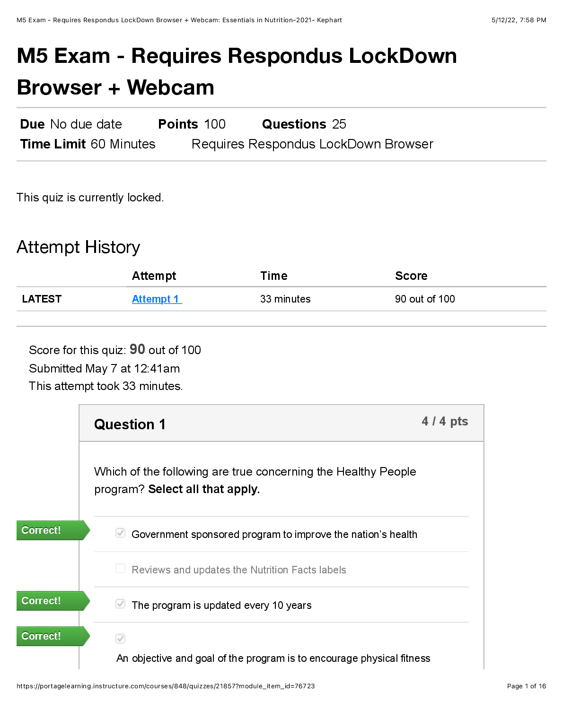Select the Question 1 heading
The height and width of the screenshot is (728, 563).
130,424
